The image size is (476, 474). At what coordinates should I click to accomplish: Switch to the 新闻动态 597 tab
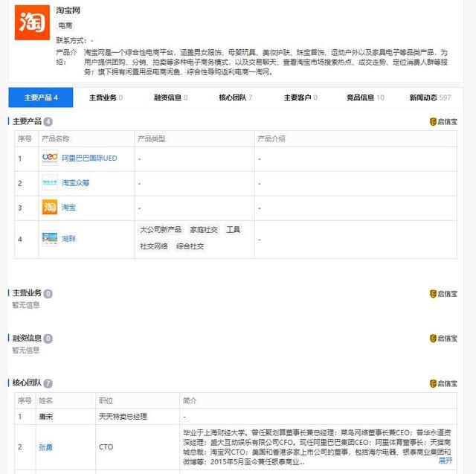430,97
